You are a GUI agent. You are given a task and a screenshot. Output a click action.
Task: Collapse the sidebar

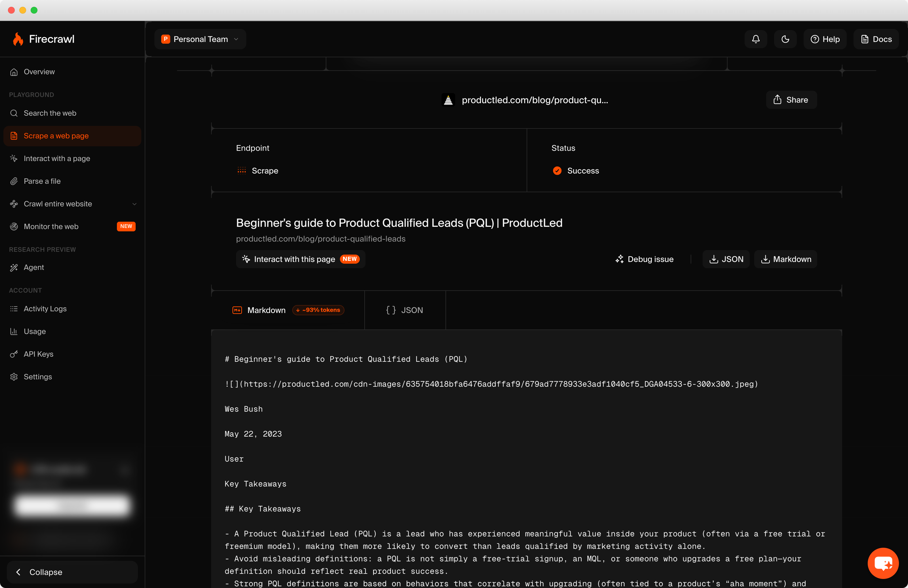pyautogui.click(x=72, y=572)
